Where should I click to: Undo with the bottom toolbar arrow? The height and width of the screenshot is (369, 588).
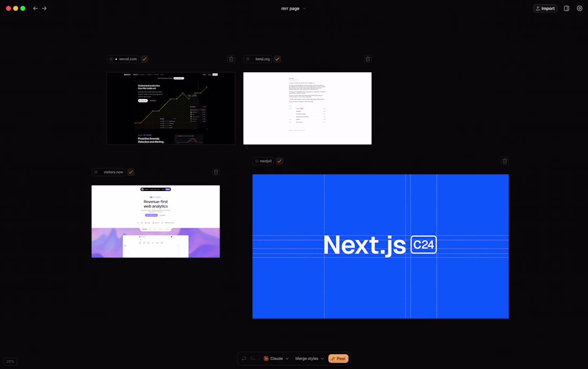pyautogui.click(x=244, y=358)
